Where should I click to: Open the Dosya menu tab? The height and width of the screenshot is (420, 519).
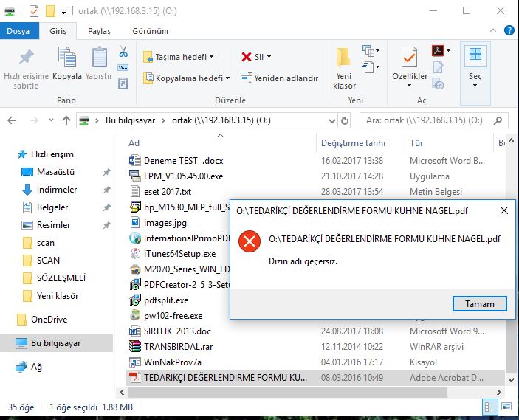[18, 31]
